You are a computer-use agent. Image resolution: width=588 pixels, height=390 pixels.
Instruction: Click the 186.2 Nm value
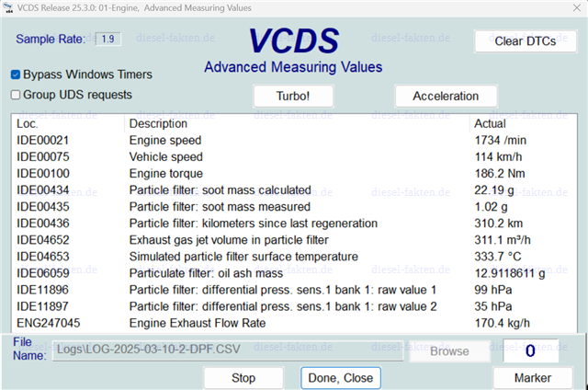point(500,174)
